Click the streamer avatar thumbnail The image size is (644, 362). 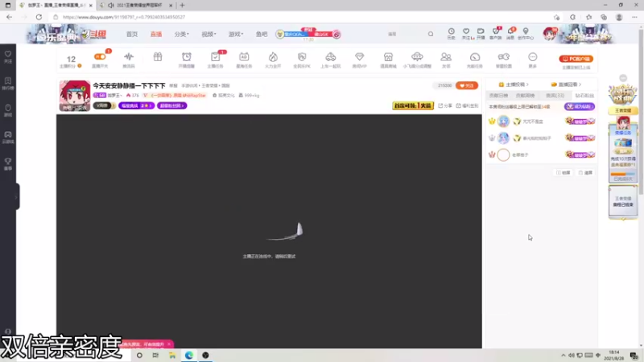click(74, 96)
